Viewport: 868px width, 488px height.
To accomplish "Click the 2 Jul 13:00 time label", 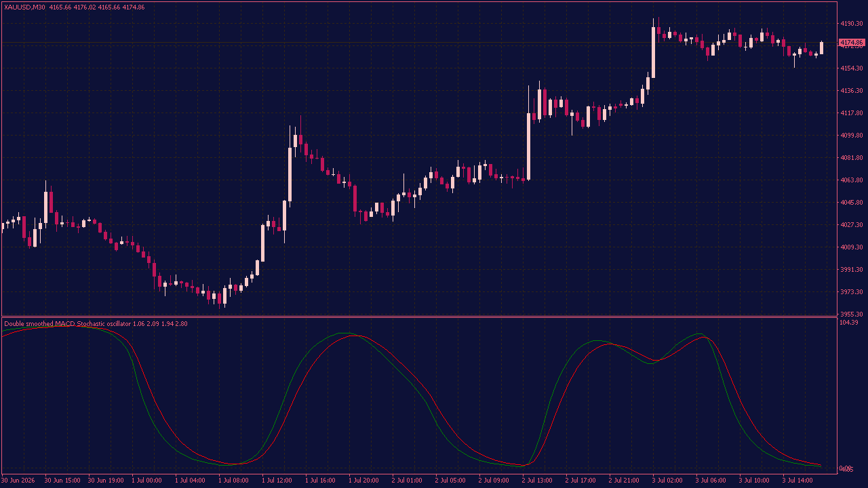I will point(537,481).
